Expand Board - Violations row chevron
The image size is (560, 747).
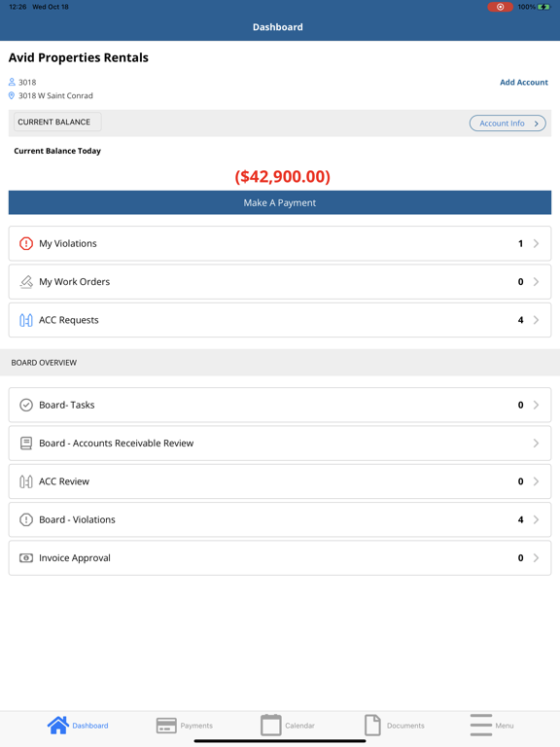pyautogui.click(x=537, y=519)
